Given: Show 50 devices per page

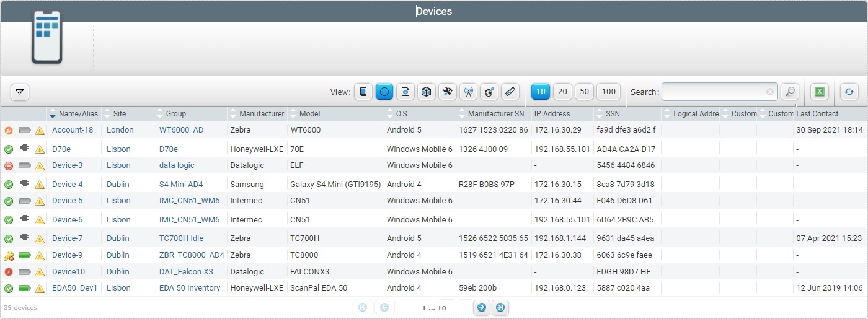Looking at the screenshot, I should (x=584, y=92).
